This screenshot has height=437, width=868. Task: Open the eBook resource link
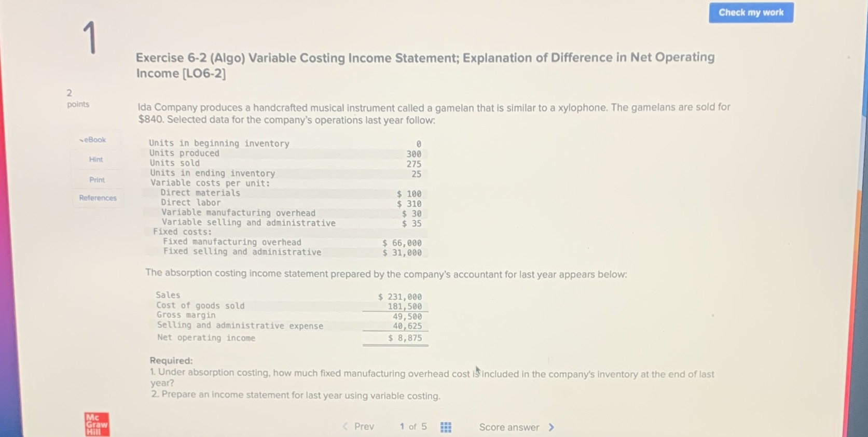tap(94, 139)
